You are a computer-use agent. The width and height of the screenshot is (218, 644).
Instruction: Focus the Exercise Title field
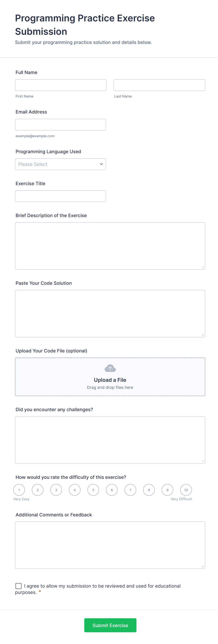[x=60, y=196]
